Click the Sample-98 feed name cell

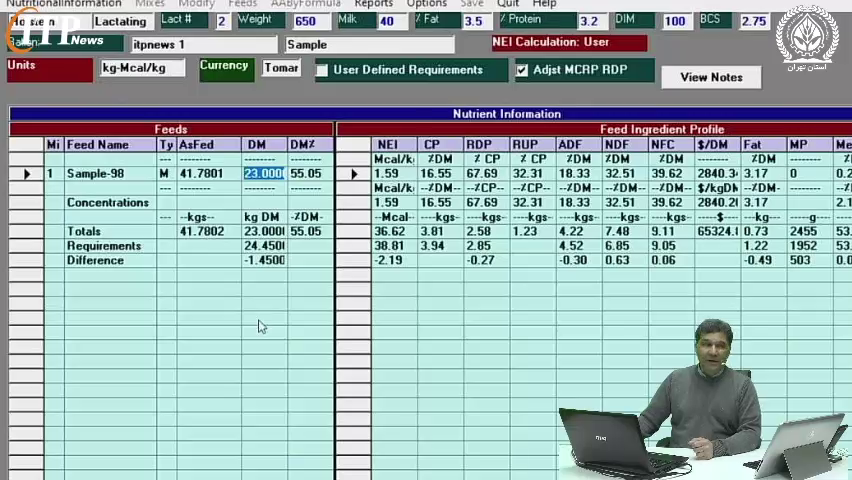(x=110, y=174)
